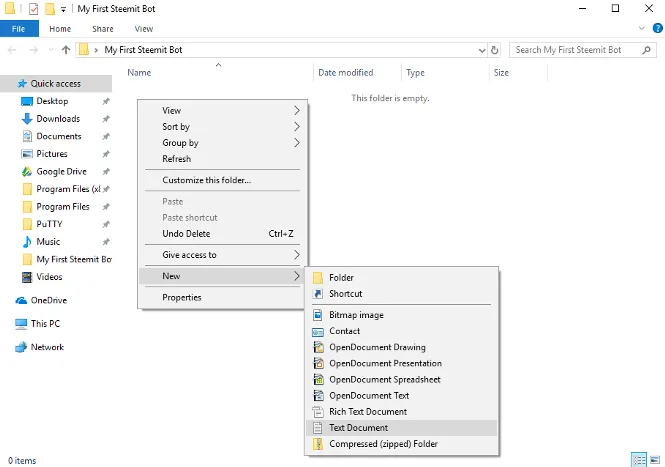Open This PC in navigation pane
The height and width of the screenshot is (467, 665).
(45, 324)
